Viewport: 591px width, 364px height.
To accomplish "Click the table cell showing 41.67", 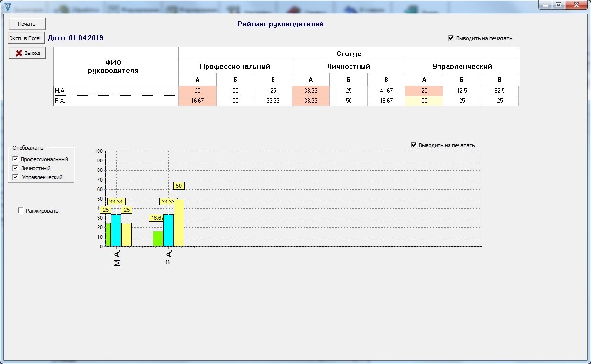I will coord(386,91).
